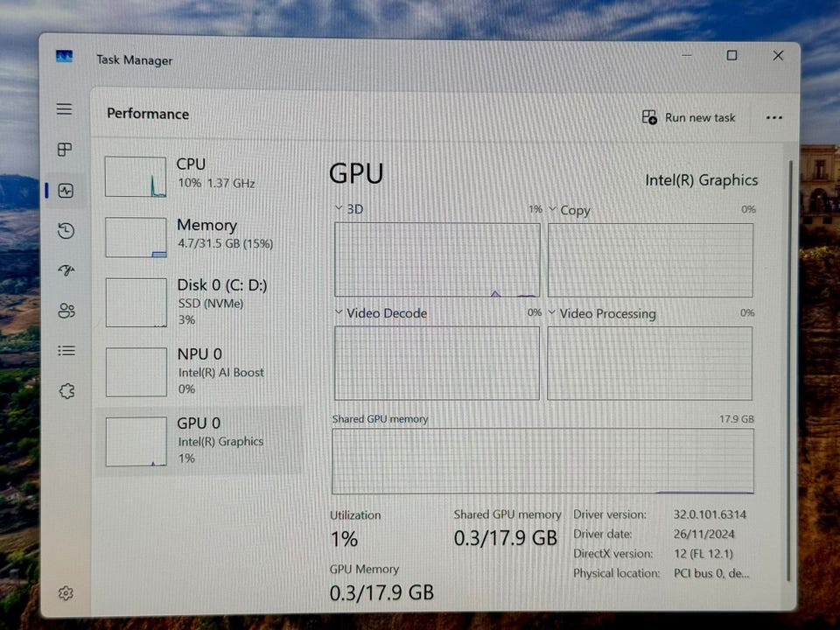Open the Users page icon
This screenshot has width=840, height=630.
(x=66, y=311)
